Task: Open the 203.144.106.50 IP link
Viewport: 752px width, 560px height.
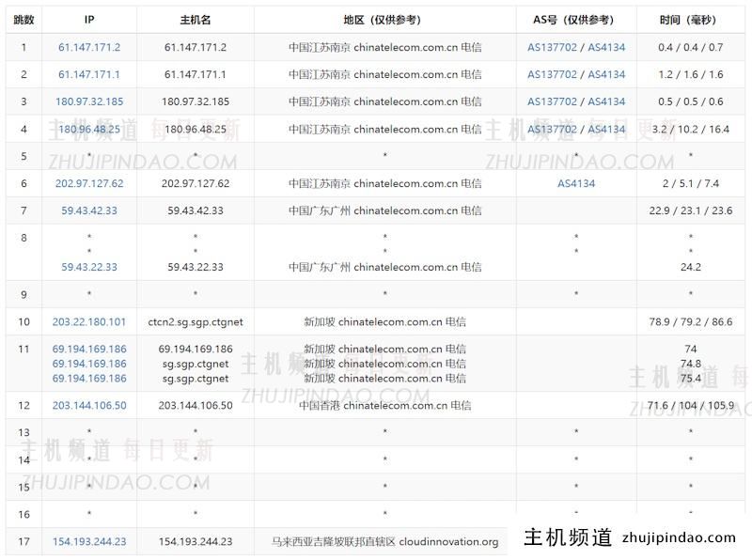Action: (x=89, y=405)
